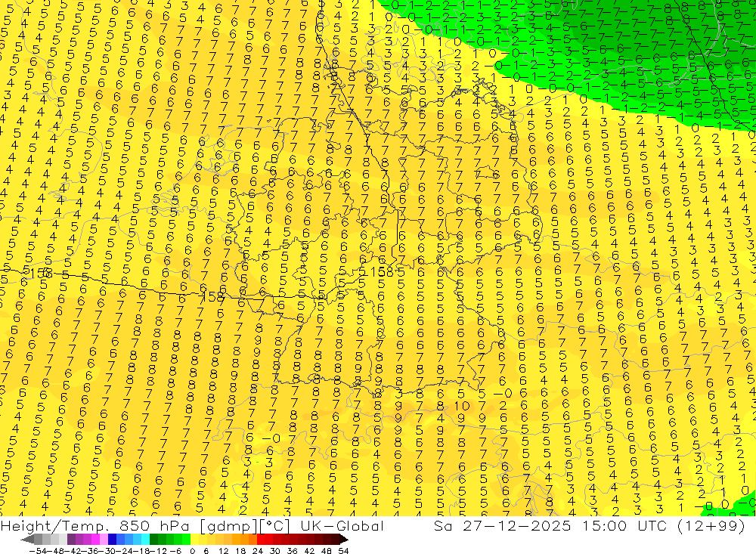Screen dimensions: 756x554
Task: Click the '10' temperature value on the map
Action: point(461,406)
